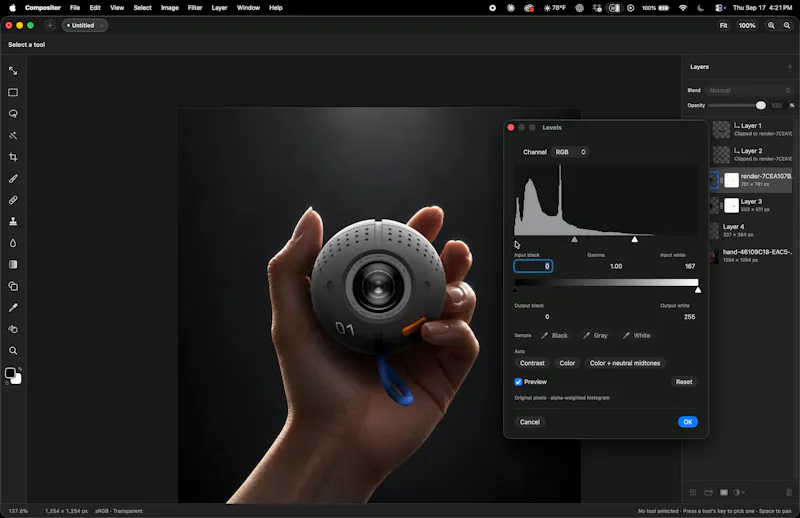Image resolution: width=800 pixels, height=518 pixels.
Task: Select the Gradient tool
Action: click(x=13, y=264)
